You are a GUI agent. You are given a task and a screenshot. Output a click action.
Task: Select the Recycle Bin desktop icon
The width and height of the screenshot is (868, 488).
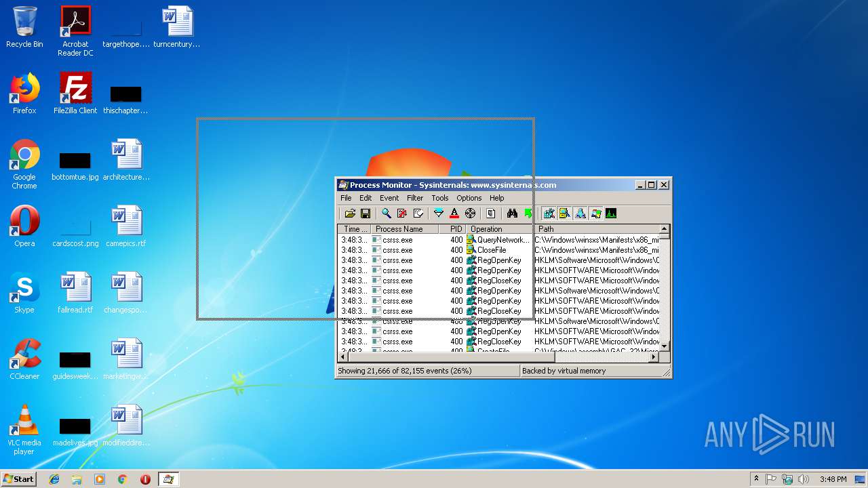tap(24, 27)
